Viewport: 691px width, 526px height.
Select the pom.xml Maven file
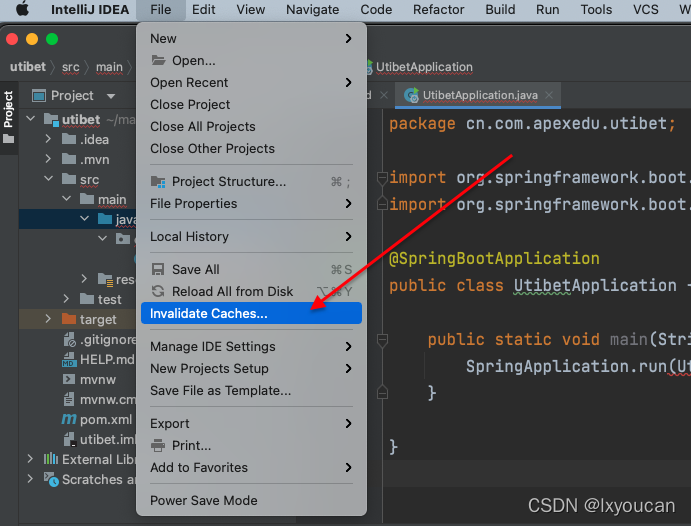point(97,420)
